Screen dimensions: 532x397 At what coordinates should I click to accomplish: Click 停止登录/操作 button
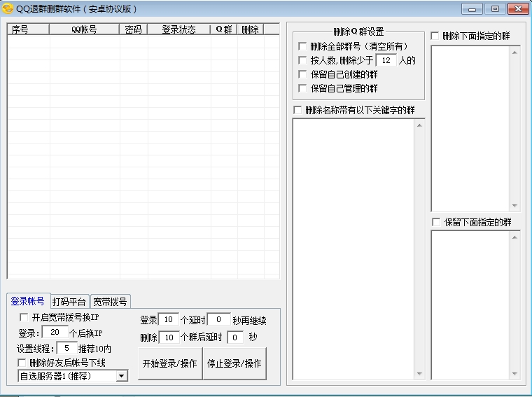pos(234,363)
